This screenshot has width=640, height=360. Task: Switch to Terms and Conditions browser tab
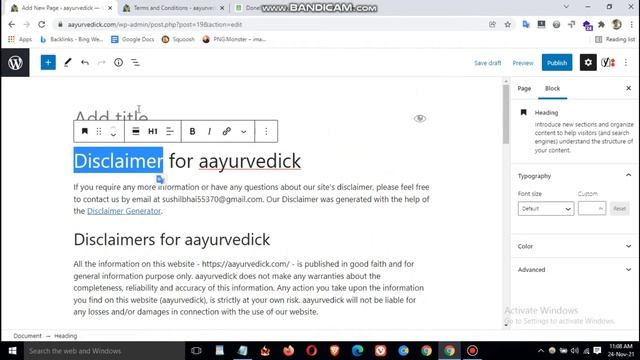pyautogui.click(x=173, y=8)
